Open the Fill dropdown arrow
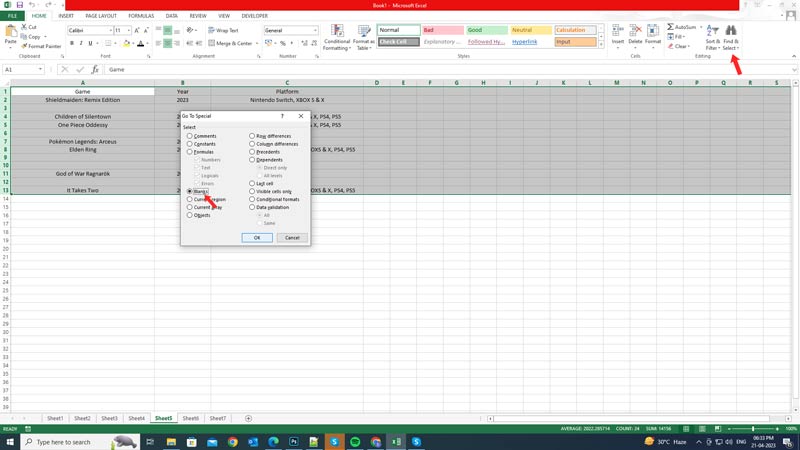 coord(684,37)
